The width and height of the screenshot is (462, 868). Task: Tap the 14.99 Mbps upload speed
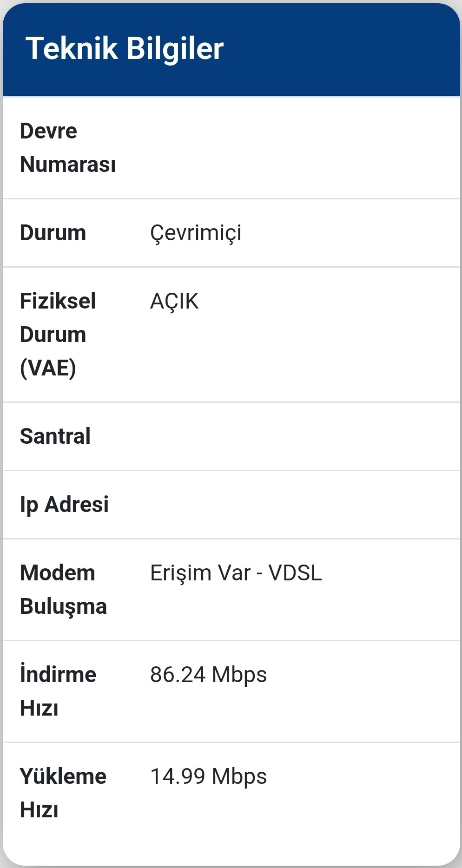coord(209,777)
